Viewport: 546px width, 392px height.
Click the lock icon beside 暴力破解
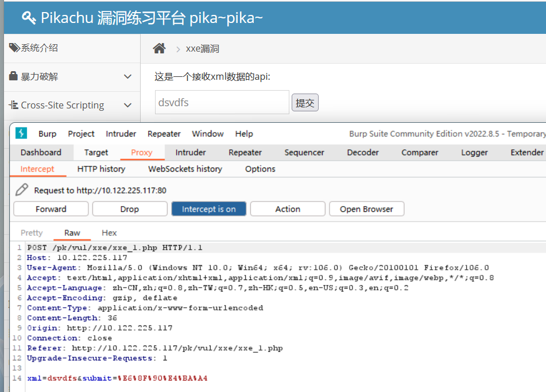point(13,76)
